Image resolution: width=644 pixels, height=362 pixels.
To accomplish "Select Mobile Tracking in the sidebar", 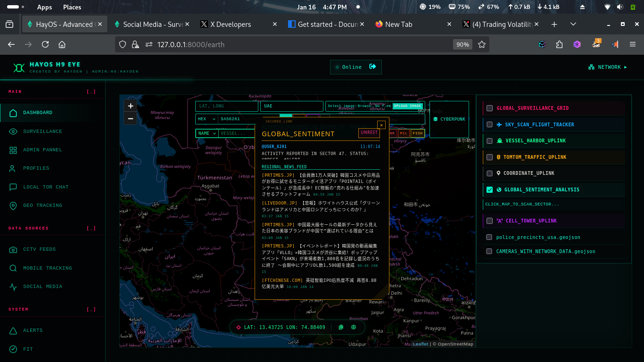I will click(47, 268).
